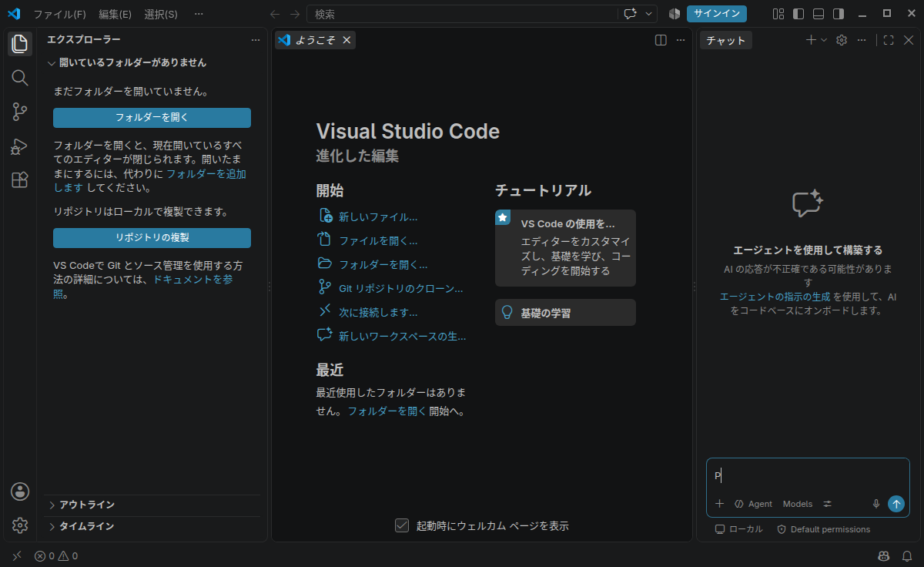Viewport: 924px width, 567px height.
Task: Close the ようこそ tab
Action: (x=346, y=40)
